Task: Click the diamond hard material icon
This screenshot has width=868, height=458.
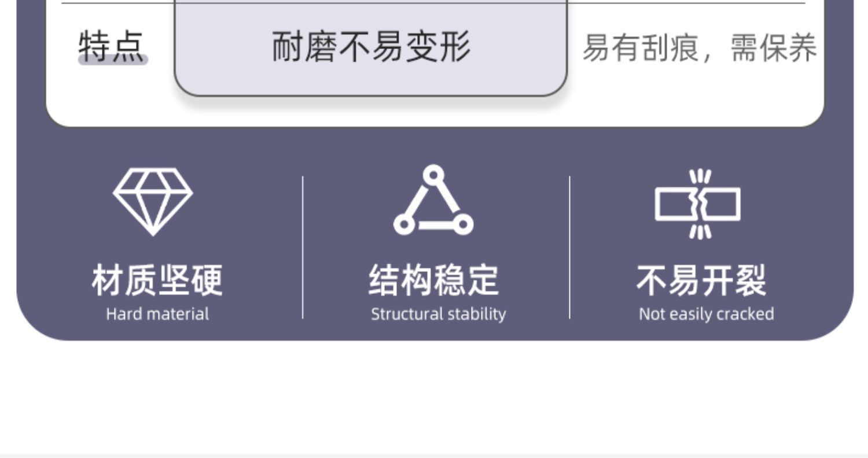Action: 153,201
